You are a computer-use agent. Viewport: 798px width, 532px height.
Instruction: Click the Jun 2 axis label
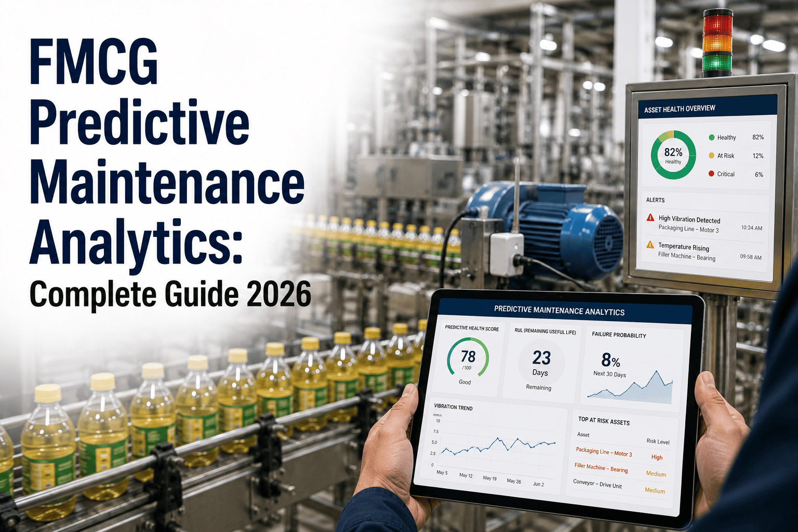(x=538, y=484)
